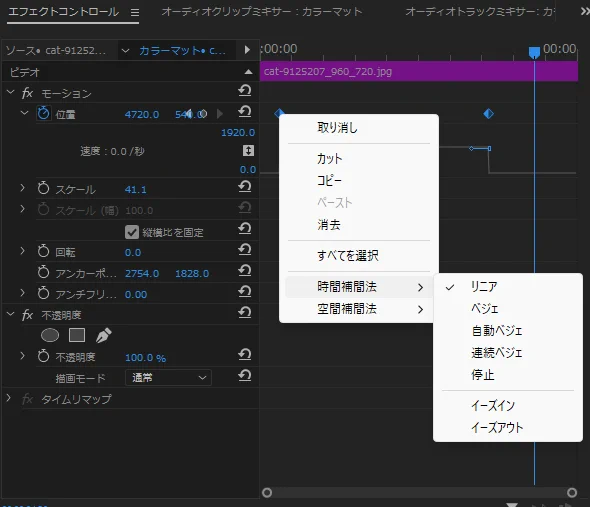Screen dimensions: 590x507
Task: Choose 取り消し (Undo) from context menu
Action: pyautogui.click(x=359, y=128)
